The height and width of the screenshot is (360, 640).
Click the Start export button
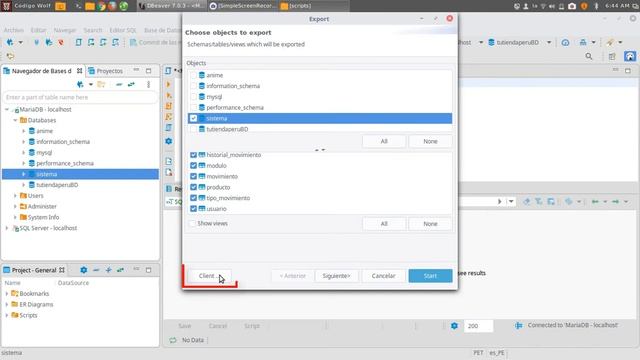point(430,276)
